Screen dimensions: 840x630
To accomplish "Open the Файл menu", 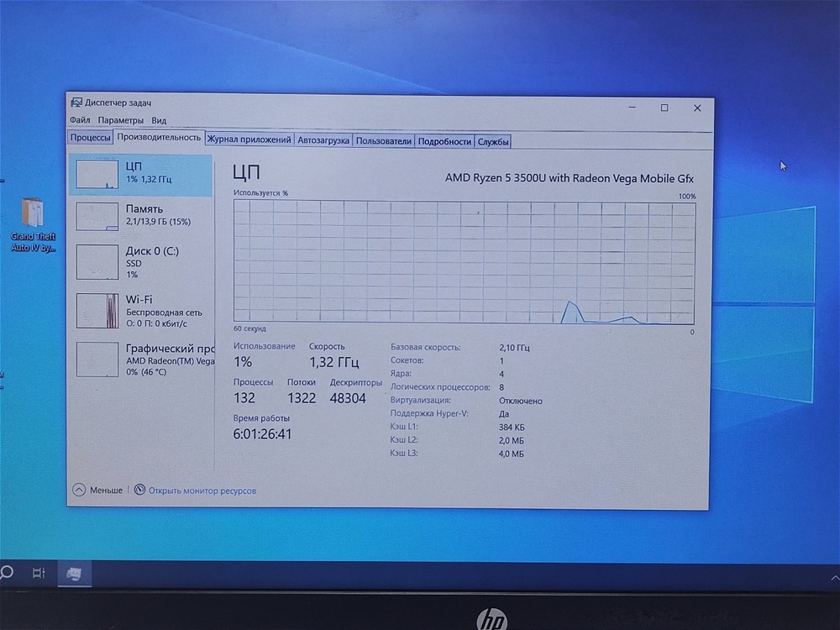I will (80, 120).
